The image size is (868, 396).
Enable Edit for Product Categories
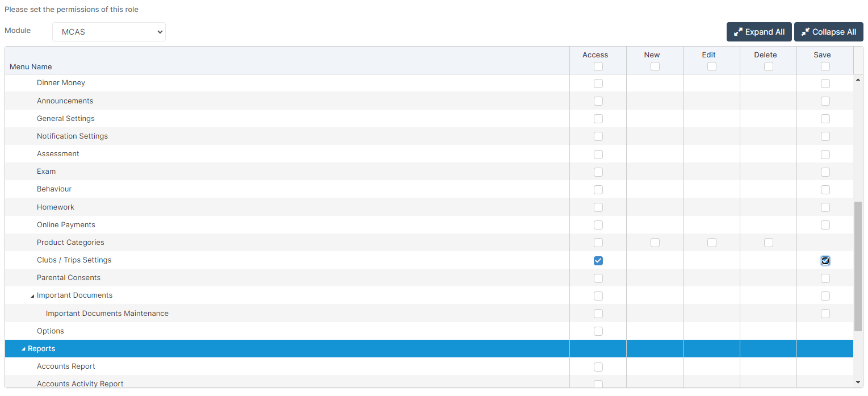(712, 243)
